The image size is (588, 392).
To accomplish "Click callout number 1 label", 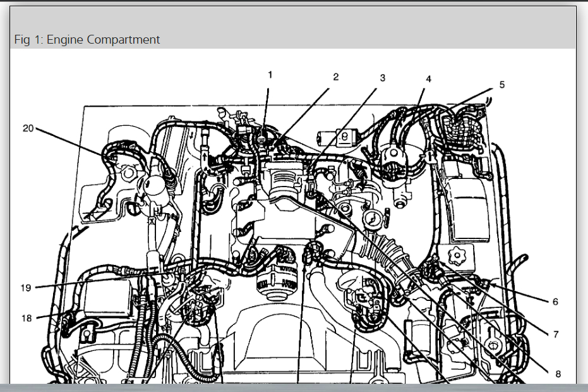I will (x=270, y=75).
